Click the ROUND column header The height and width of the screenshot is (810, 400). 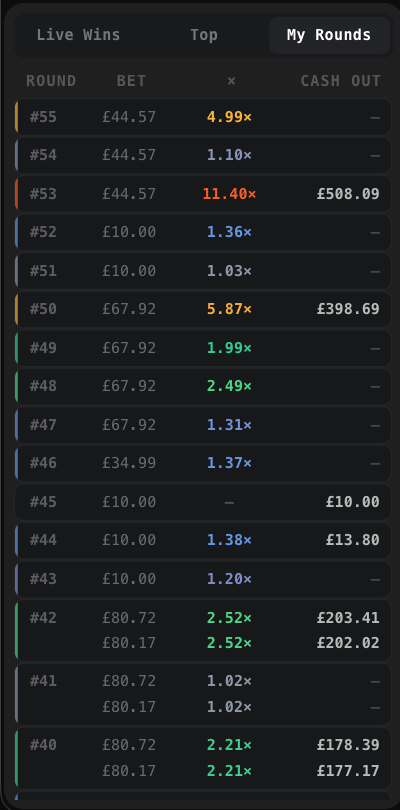tap(51, 81)
